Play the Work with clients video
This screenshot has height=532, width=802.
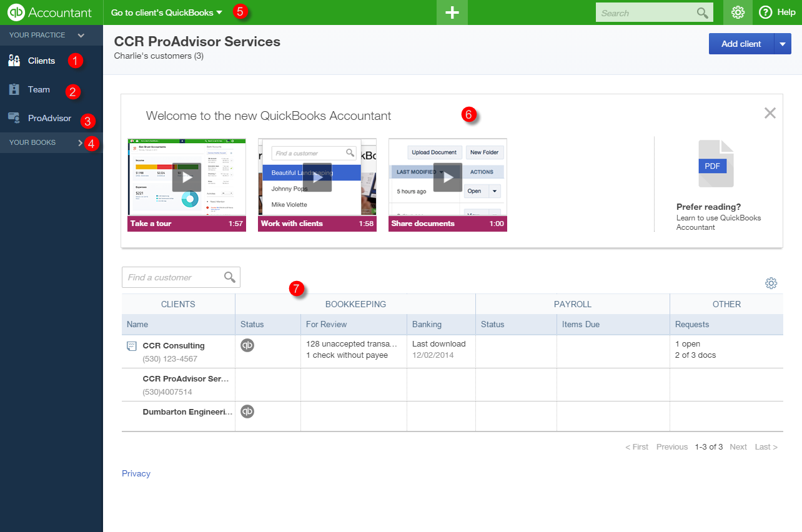317,177
